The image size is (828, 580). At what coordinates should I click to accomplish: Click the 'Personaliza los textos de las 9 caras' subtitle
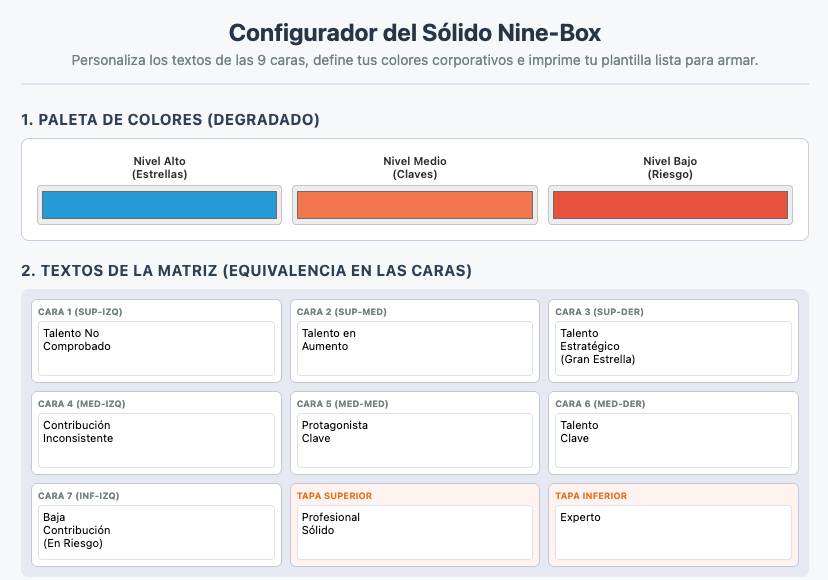coord(415,60)
